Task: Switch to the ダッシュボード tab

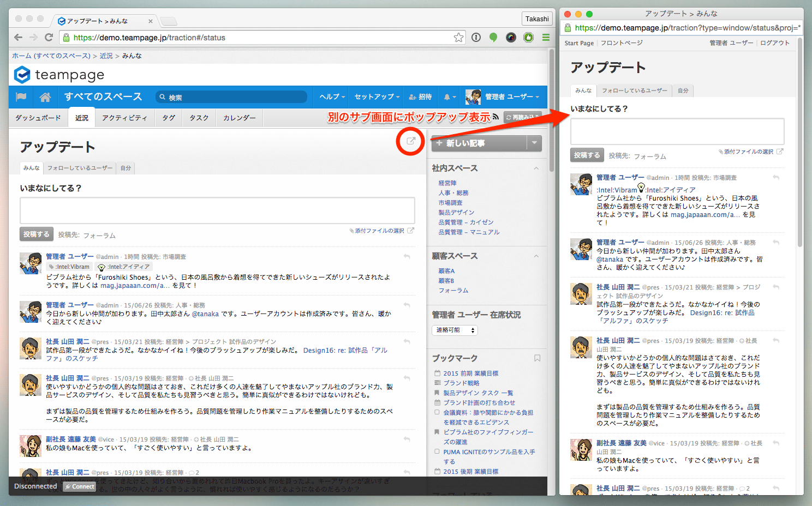Action: [x=38, y=118]
